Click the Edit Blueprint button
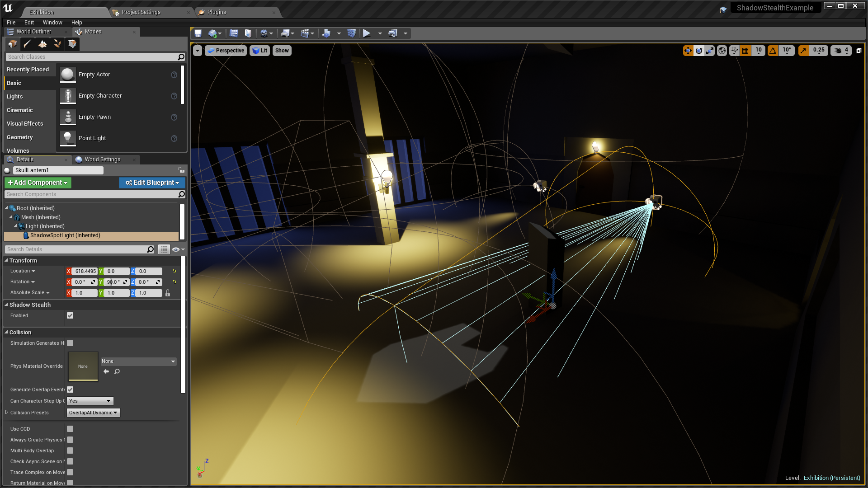This screenshot has height=488, width=868. 152,183
